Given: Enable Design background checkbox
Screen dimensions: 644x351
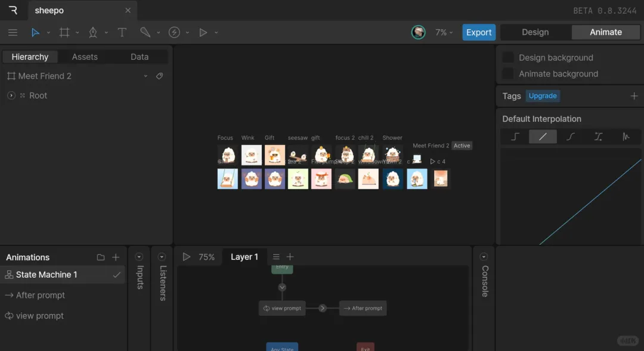Looking at the screenshot, I should point(508,57).
